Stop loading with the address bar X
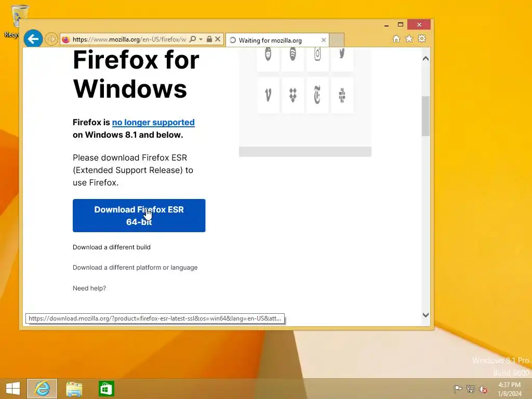 [x=218, y=39]
